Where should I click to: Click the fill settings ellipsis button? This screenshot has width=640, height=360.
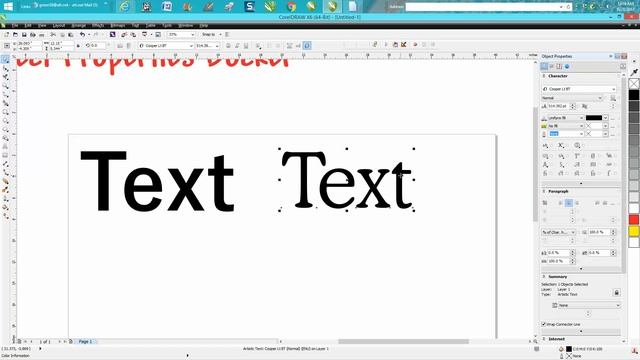613,118
